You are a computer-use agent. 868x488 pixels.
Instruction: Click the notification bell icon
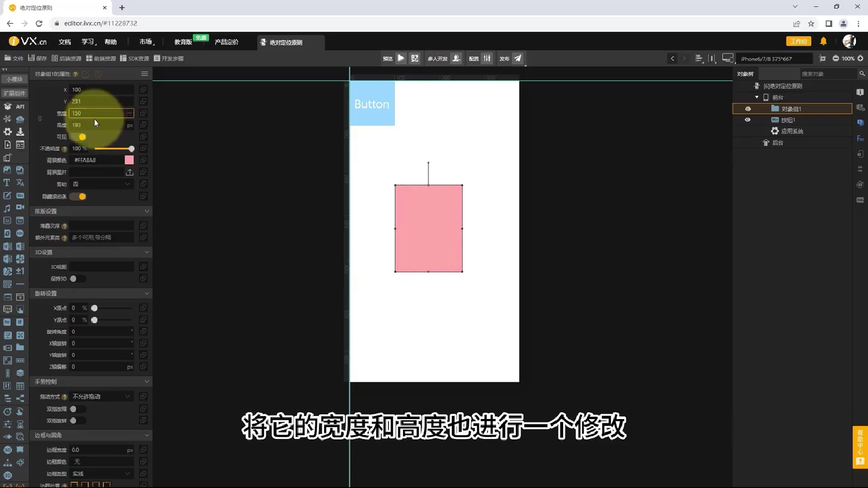823,42
